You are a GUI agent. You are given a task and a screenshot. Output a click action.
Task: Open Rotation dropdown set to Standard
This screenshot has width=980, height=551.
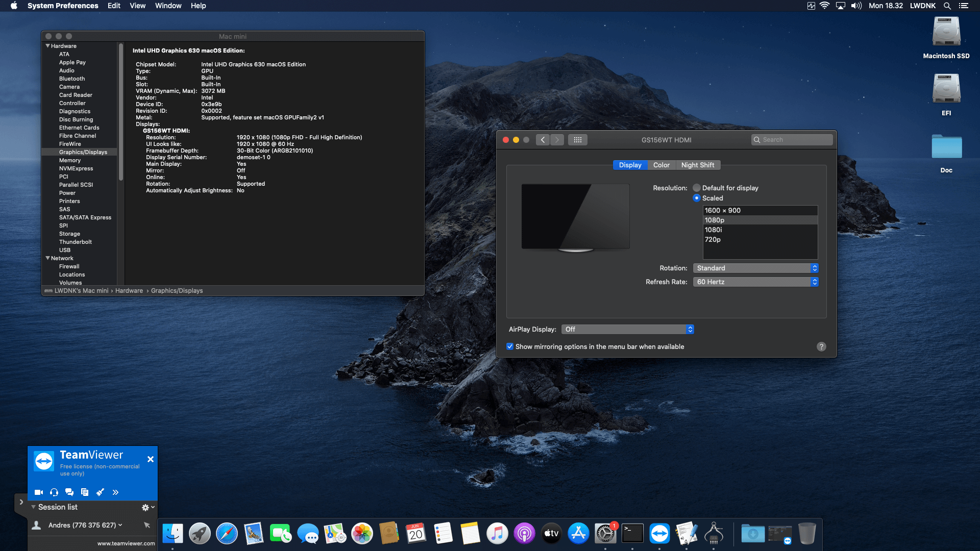point(755,268)
